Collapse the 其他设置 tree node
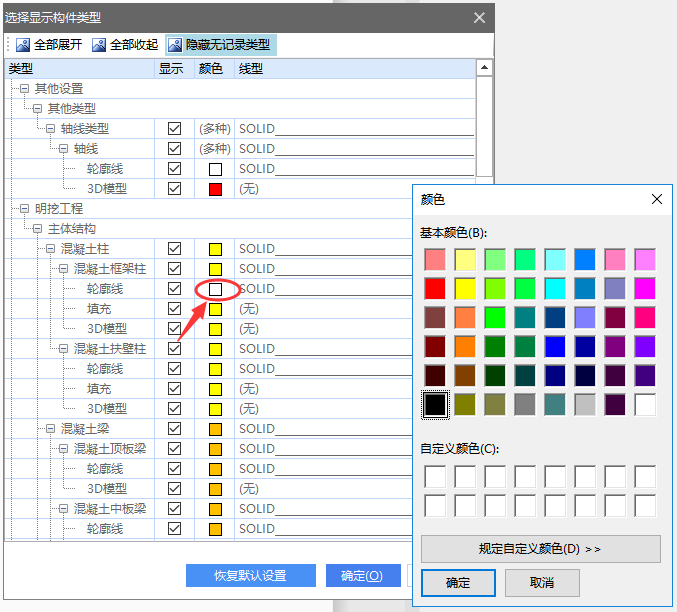 click(x=24, y=89)
